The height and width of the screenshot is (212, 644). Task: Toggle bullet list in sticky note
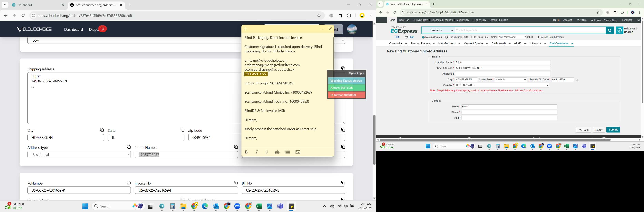pos(288,152)
